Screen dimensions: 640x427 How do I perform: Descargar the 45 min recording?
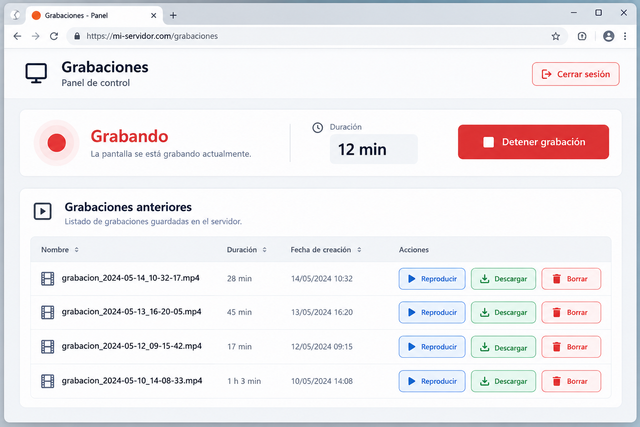503,312
